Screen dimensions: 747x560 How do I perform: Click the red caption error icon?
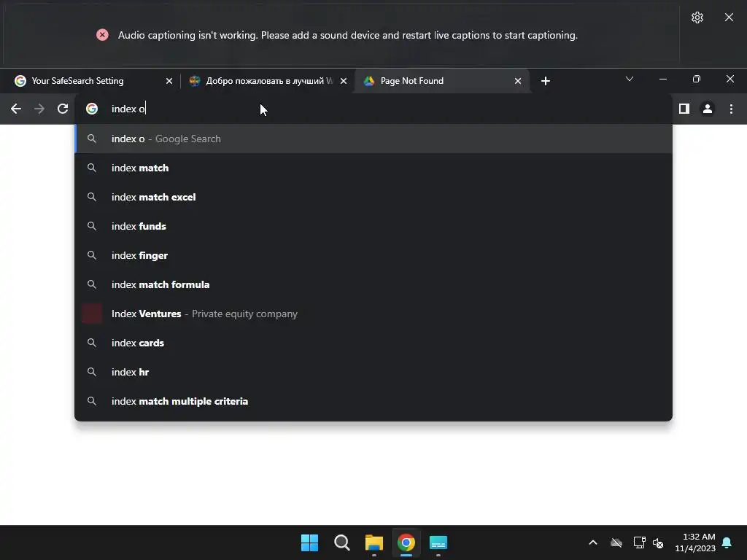point(102,35)
